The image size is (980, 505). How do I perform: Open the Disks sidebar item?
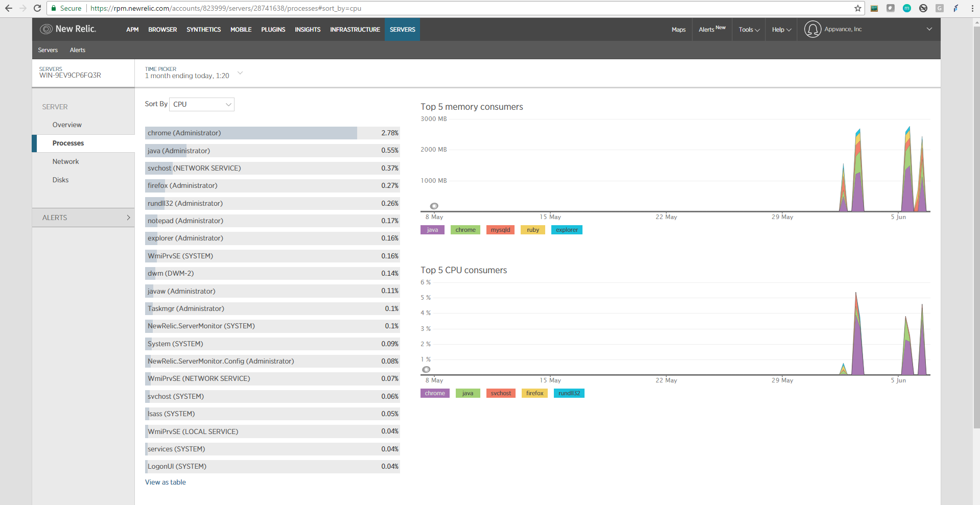point(60,180)
